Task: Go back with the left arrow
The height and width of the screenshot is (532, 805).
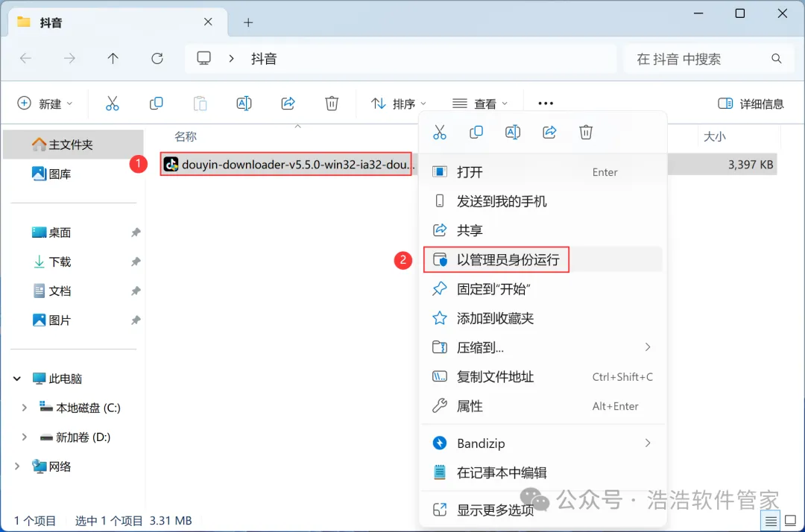Action: (x=25, y=58)
